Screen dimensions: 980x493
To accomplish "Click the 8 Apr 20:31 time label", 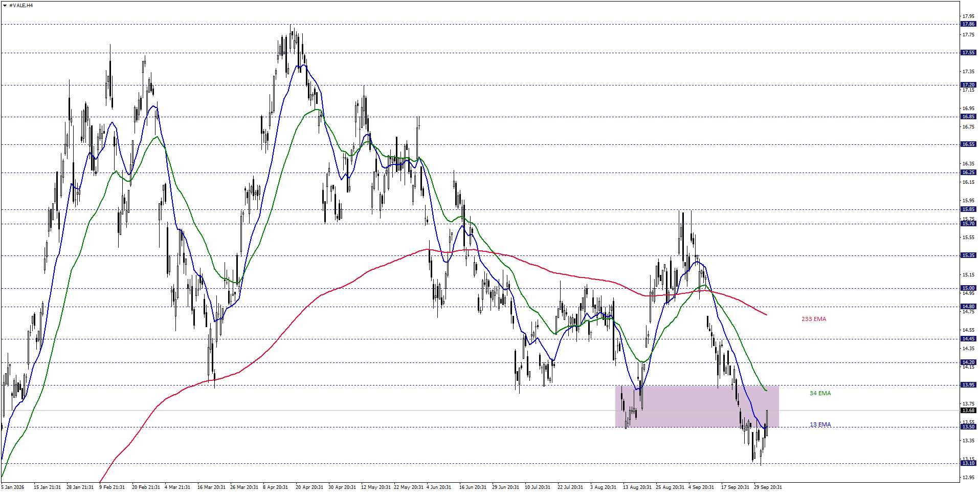I will coord(276,487).
